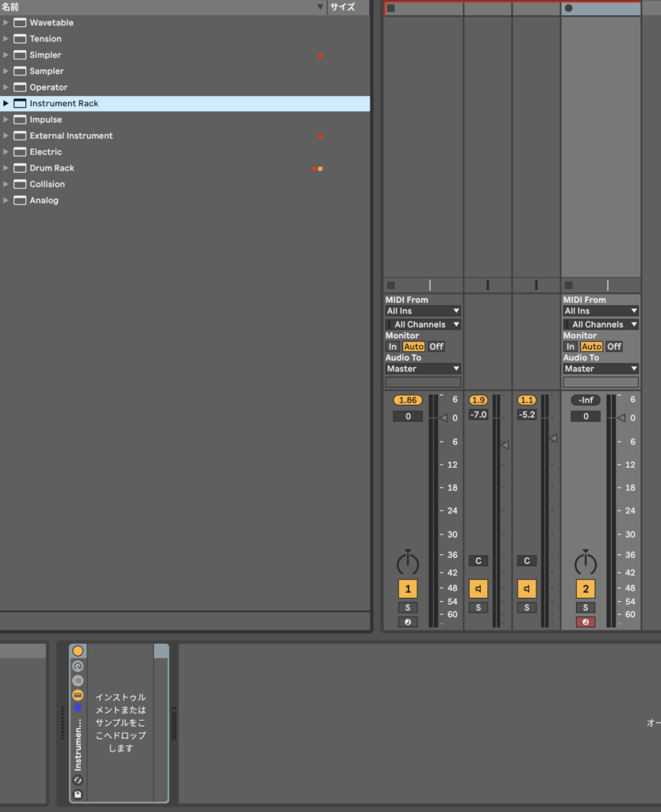This screenshot has height=812, width=661.
Task: Set track 2 Monitor to Off
Action: point(613,347)
